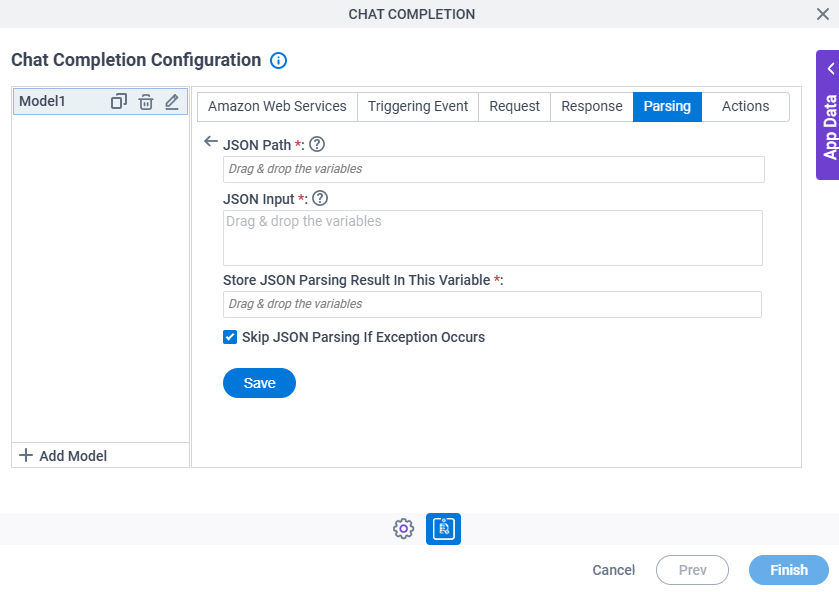Open the Request tab
This screenshot has height=592, width=839.
(514, 107)
